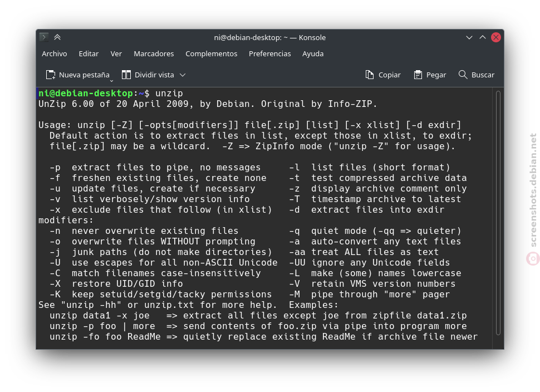
Task: Open the Preferencias menu
Action: [269, 54]
